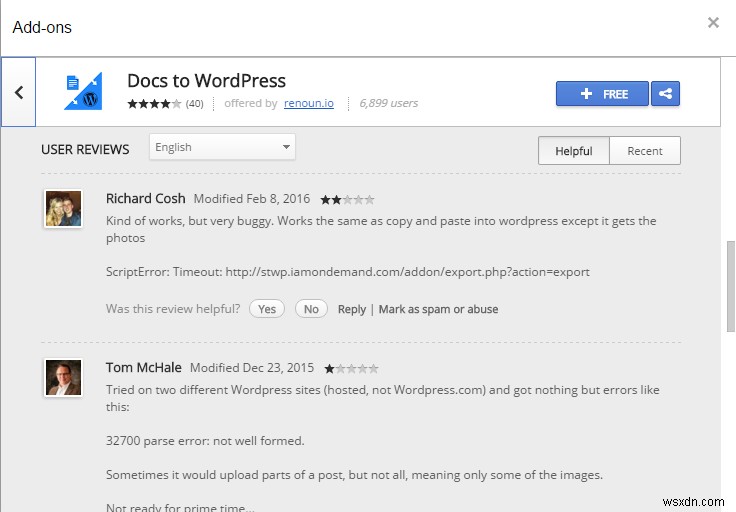The height and width of the screenshot is (512, 736).
Task: Install add-on with the FREE button
Action: click(x=602, y=94)
